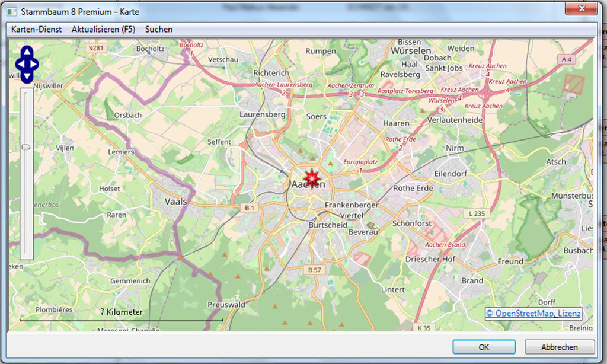The width and height of the screenshot is (607, 364).
Task: Click the Abbrechen button
Action: tap(560, 347)
